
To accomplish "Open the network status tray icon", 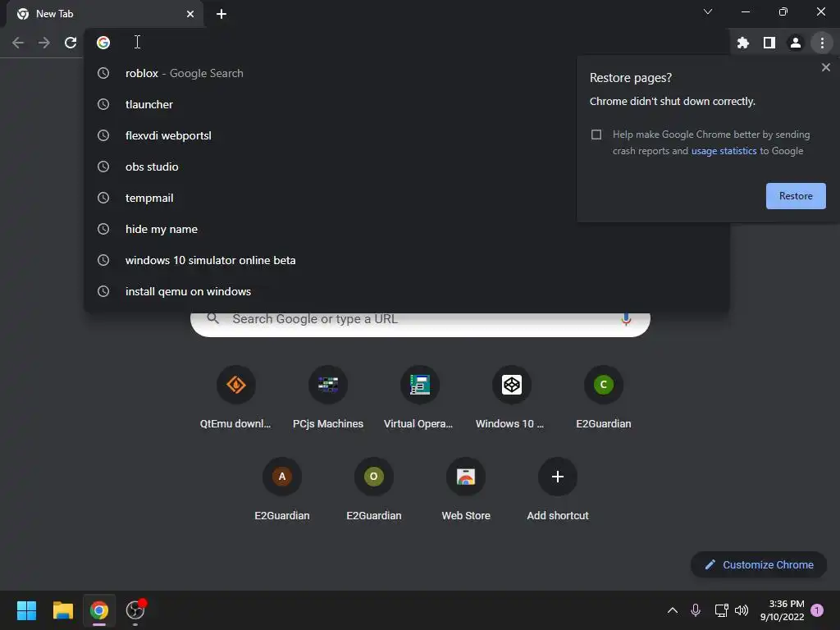I will coord(721,610).
